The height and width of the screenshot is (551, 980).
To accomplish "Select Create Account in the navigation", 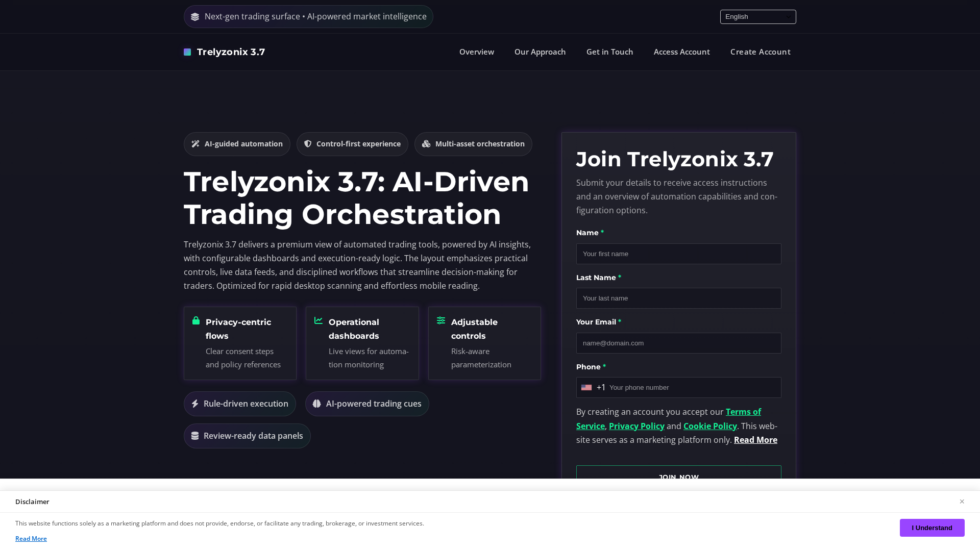I will pyautogui.click(x=760, y=52).
